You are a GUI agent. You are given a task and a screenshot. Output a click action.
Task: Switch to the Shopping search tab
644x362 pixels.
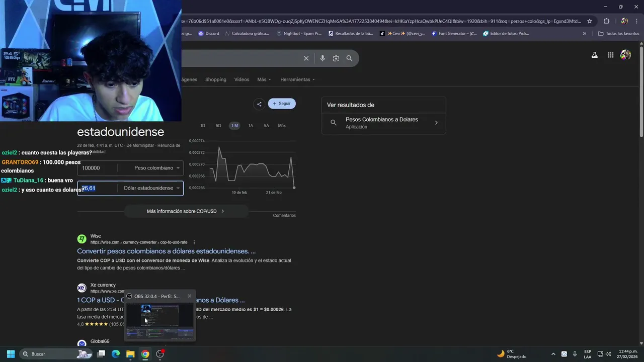click(x=216, y=79)
